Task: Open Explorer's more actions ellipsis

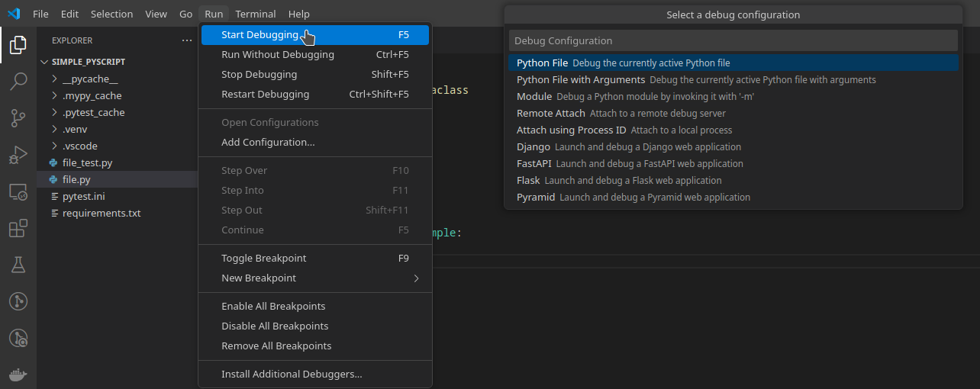Action: point(187,40)
